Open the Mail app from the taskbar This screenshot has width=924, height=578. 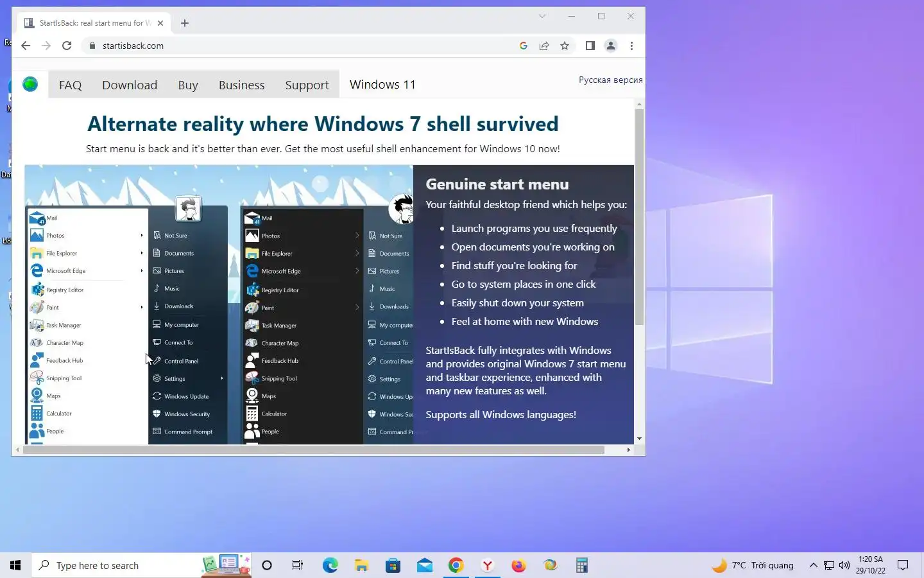click(424, 565)
